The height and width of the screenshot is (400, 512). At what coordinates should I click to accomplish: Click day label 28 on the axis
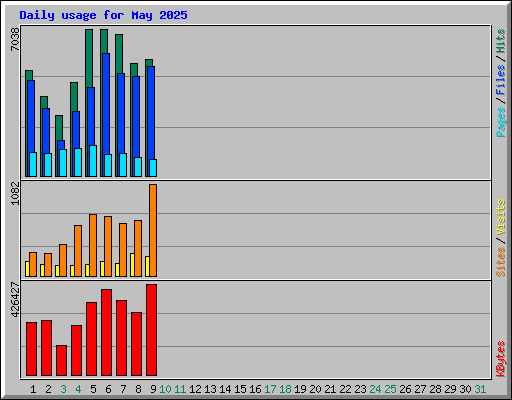tap(435, 389)
